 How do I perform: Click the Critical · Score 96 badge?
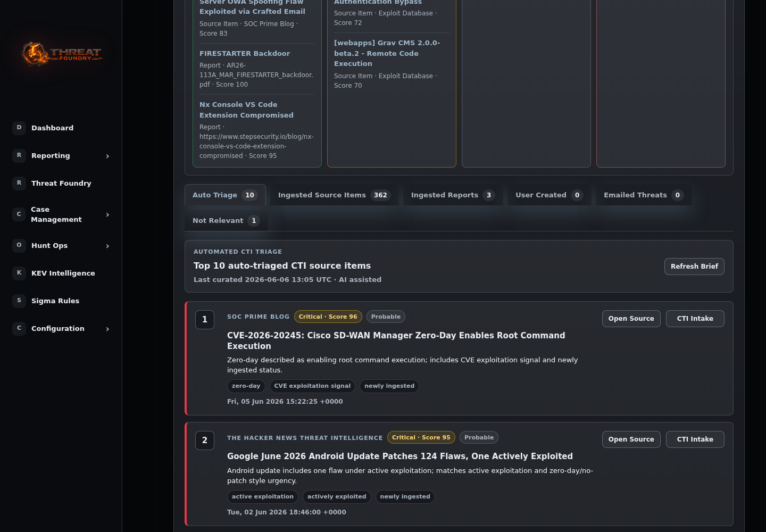[328, 317]
